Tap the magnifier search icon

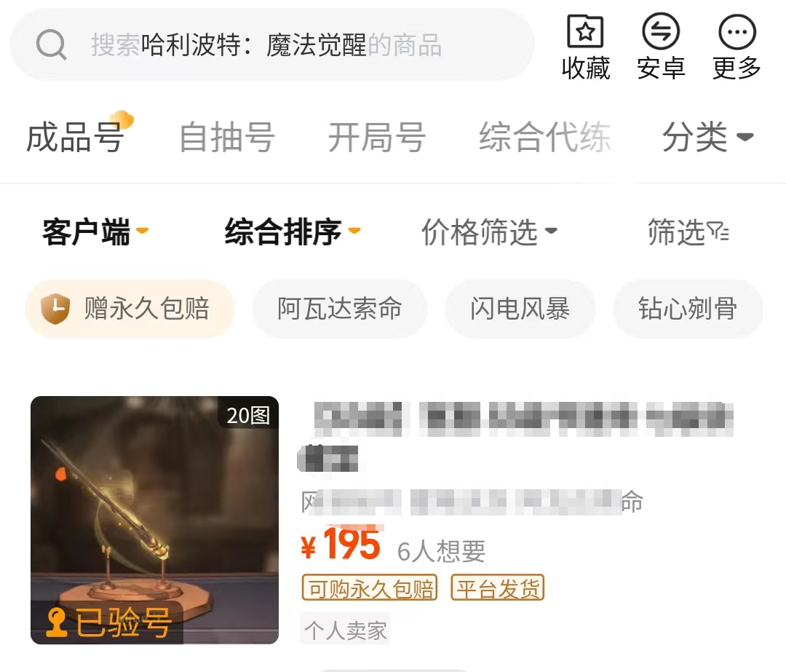(51, 44)
